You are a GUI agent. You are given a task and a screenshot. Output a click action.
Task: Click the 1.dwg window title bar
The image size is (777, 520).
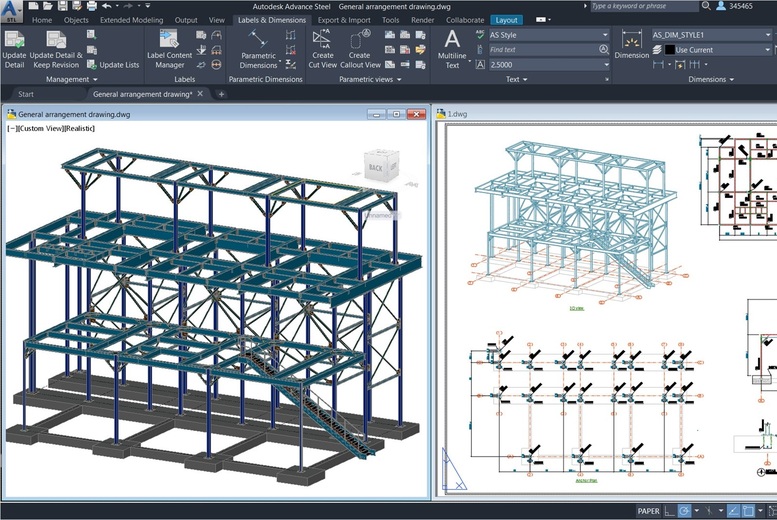(605, 114)
